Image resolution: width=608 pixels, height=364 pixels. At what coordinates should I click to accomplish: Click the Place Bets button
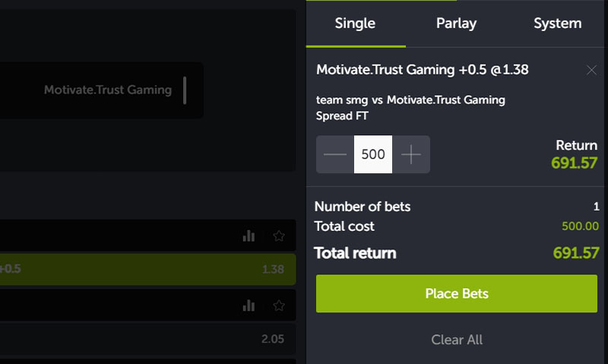457,293
